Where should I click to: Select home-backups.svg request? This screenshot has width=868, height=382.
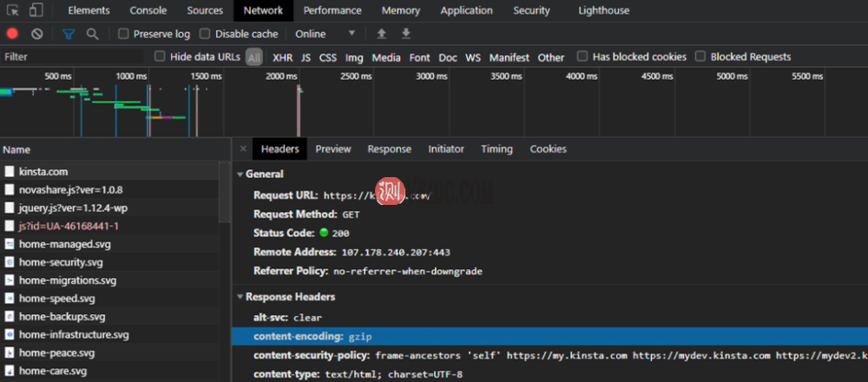109,317
